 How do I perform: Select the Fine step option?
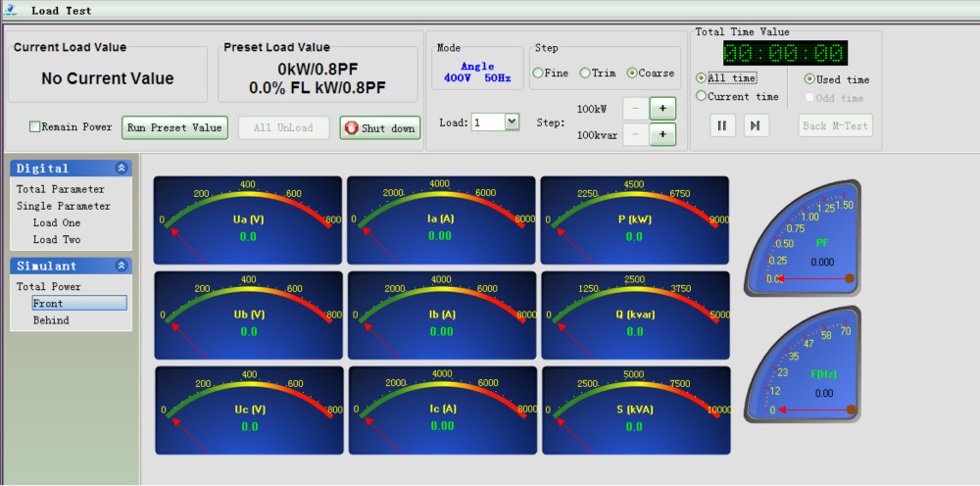pyautogui.click(x=538, y=73)
